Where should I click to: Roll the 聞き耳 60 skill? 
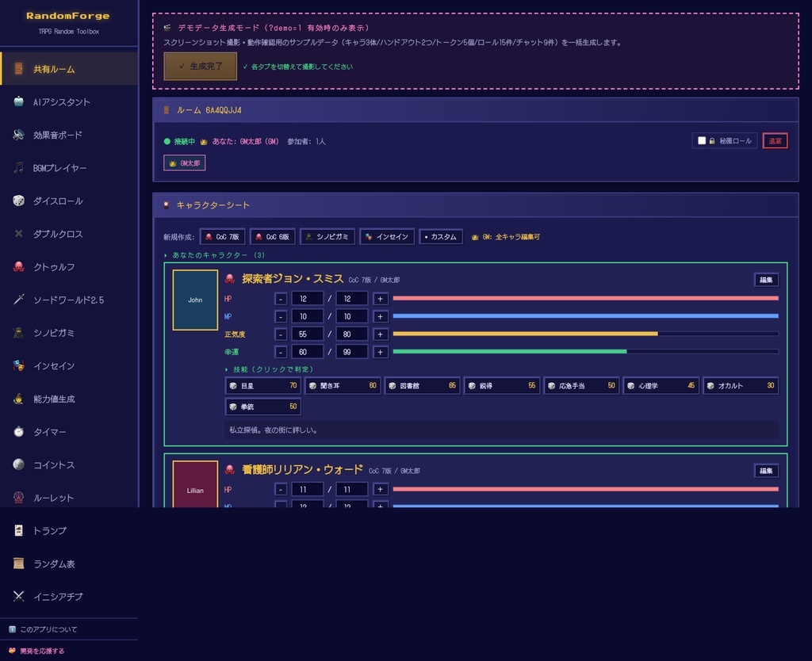(x=343, y=386)
